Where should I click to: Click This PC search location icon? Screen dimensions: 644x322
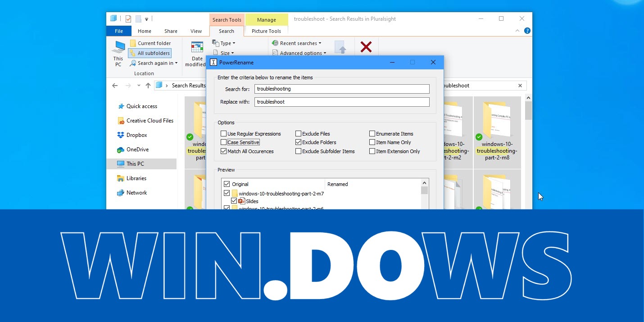click(x=118, y=54)
